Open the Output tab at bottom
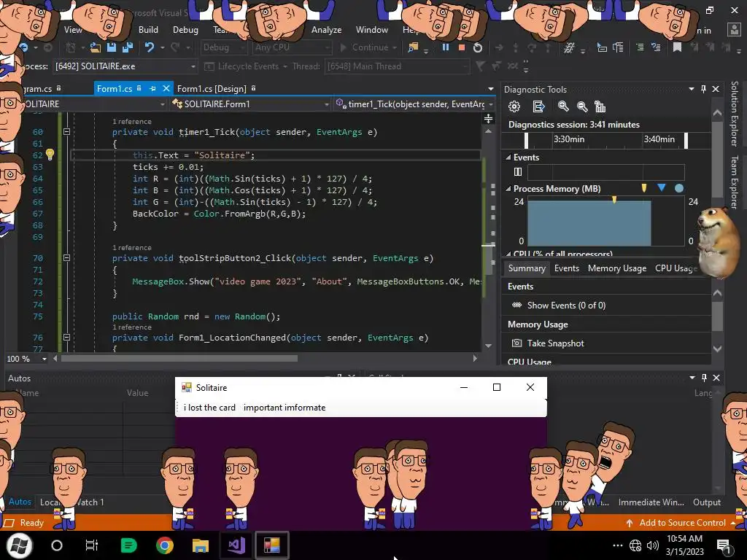Image resolution: width=747 pixels, height=560 pixels. [x=706, y=502]
